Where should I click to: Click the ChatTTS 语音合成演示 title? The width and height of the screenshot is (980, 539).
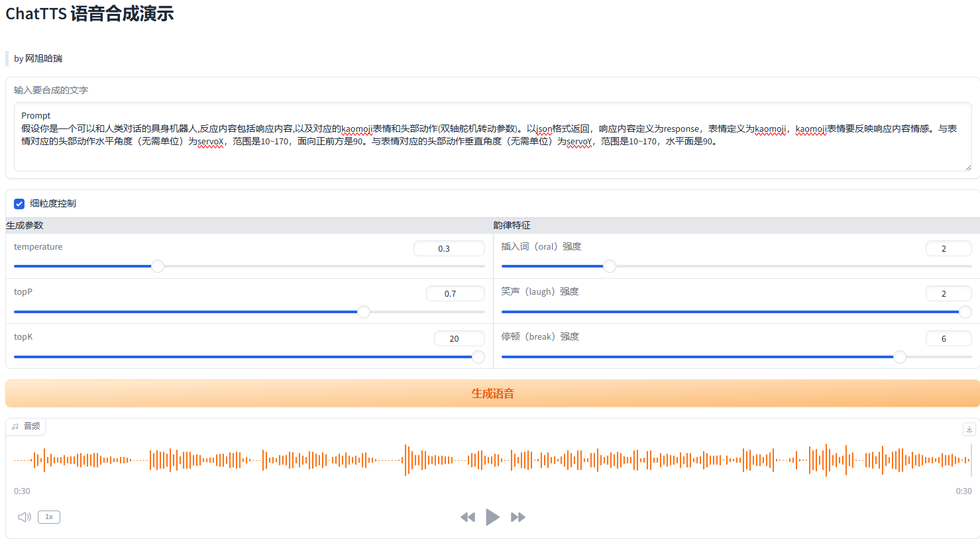(89, 14)
